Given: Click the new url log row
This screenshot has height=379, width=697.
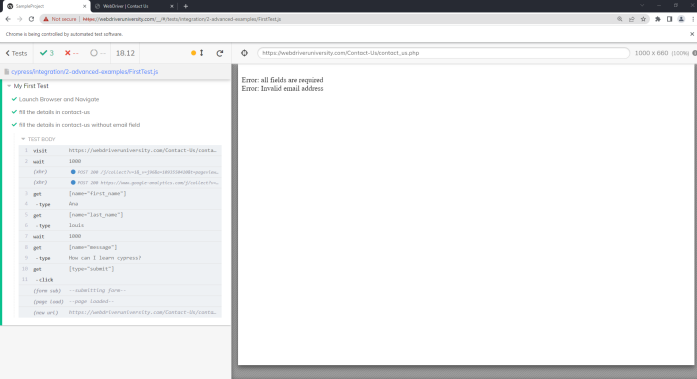Looking at the screenshot, I should 120,312.
